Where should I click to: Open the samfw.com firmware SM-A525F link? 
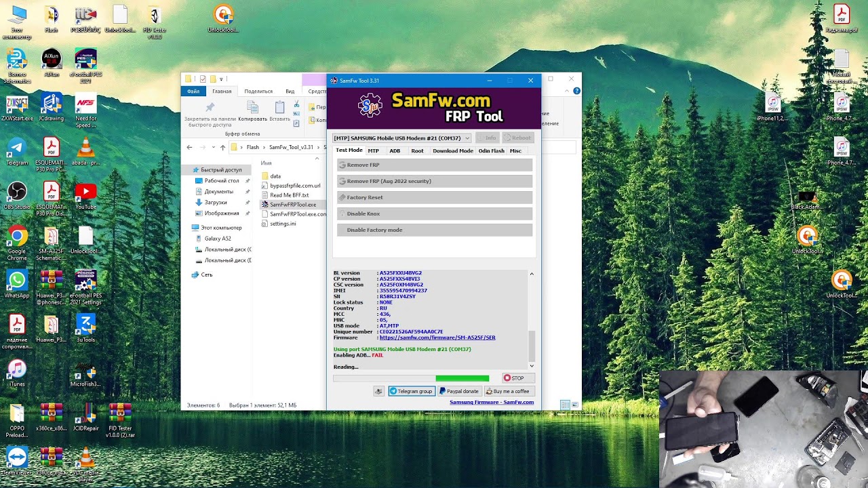pos(437,338)
